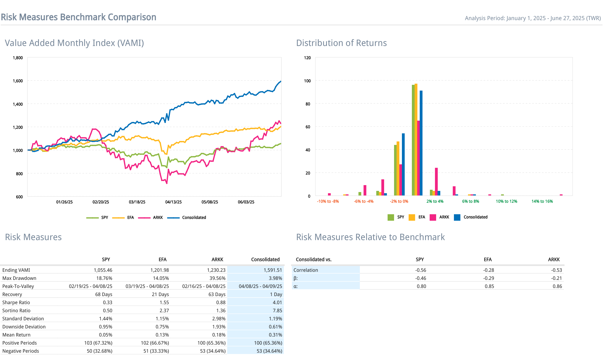Click the Ending VAMI row label
Viewport: 606px width, 364px height.
tap(16, 270)
